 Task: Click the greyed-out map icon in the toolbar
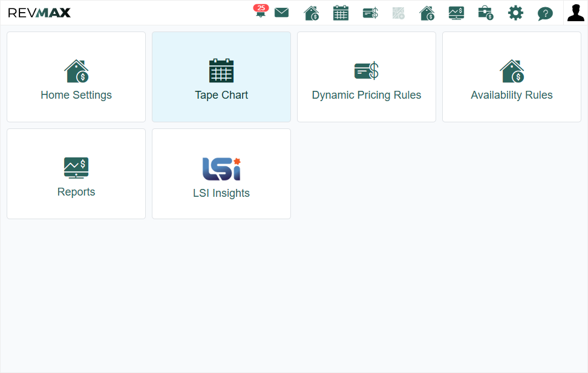[398, 13]
